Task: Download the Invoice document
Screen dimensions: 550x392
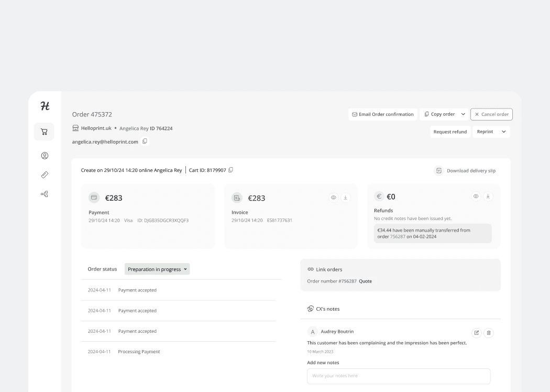Action: 345,198
